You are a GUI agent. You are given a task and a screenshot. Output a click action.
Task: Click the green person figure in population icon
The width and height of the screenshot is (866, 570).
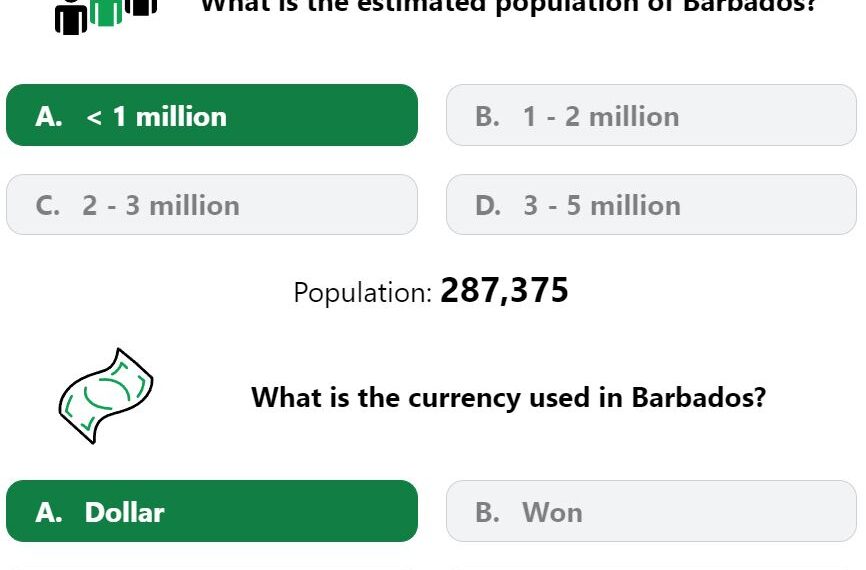point(106,12)
